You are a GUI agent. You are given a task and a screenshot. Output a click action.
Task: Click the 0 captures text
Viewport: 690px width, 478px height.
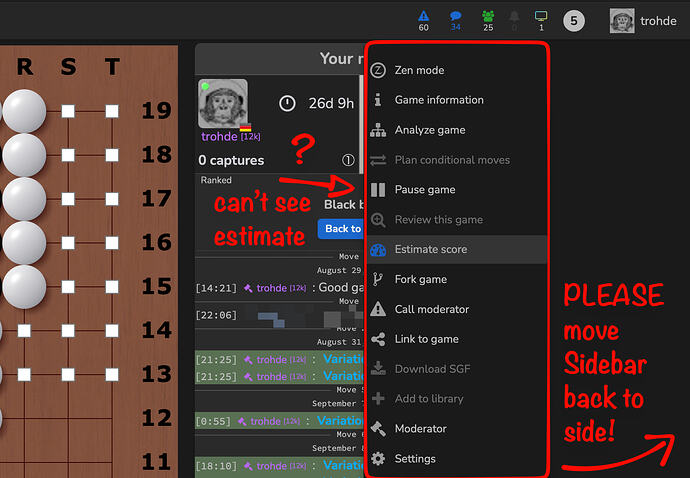231,160
